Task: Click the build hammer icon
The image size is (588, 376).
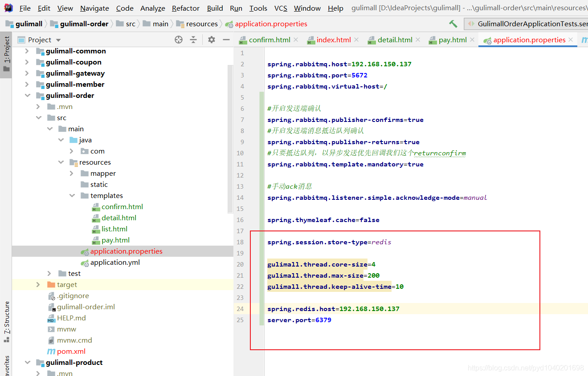Action: 453,24
